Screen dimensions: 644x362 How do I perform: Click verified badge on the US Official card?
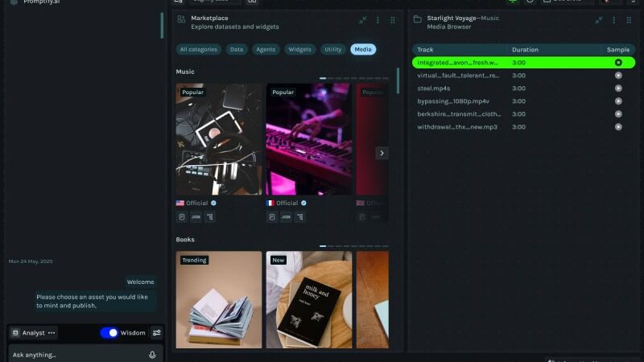(x=213, y=204)
